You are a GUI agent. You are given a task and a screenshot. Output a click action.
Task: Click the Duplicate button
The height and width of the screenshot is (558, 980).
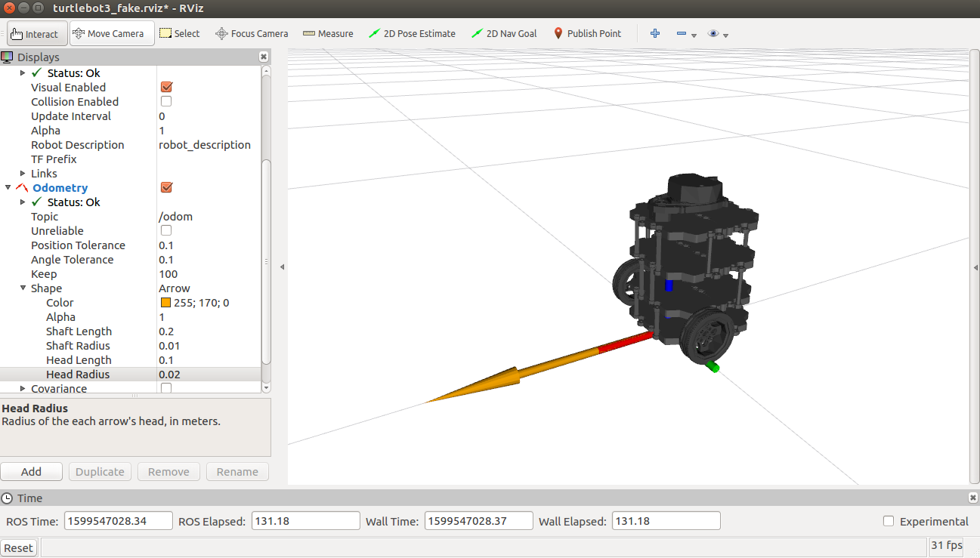(x=100, y=472)
